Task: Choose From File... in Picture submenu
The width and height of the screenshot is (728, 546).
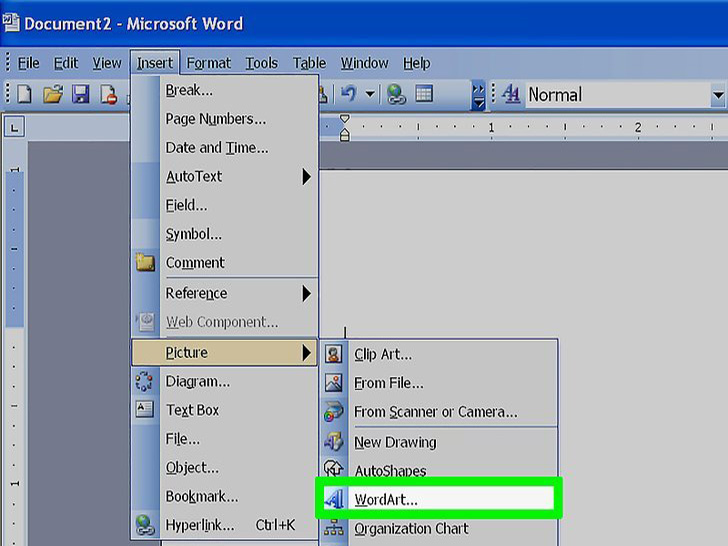Action: 439,384
